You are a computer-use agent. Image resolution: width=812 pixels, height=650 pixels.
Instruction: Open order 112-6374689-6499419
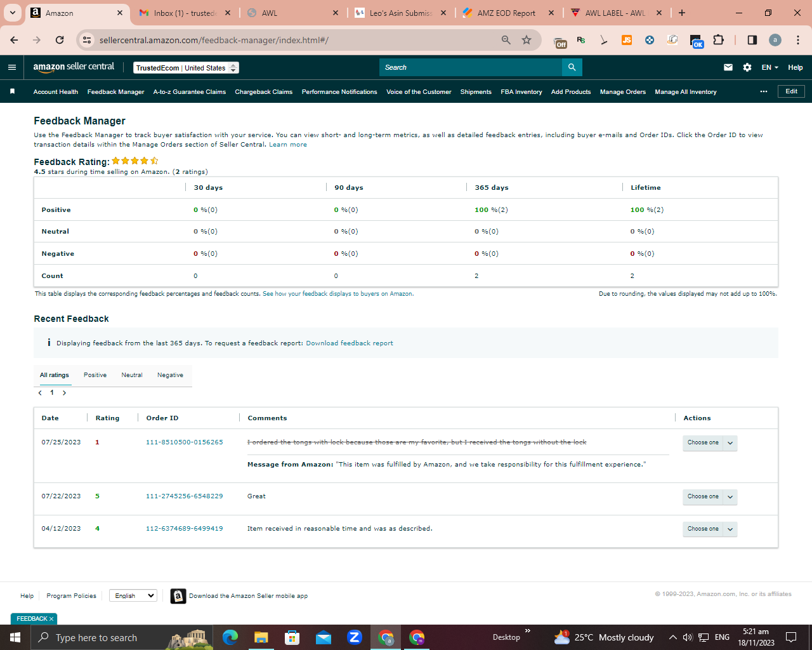(185, 529)
